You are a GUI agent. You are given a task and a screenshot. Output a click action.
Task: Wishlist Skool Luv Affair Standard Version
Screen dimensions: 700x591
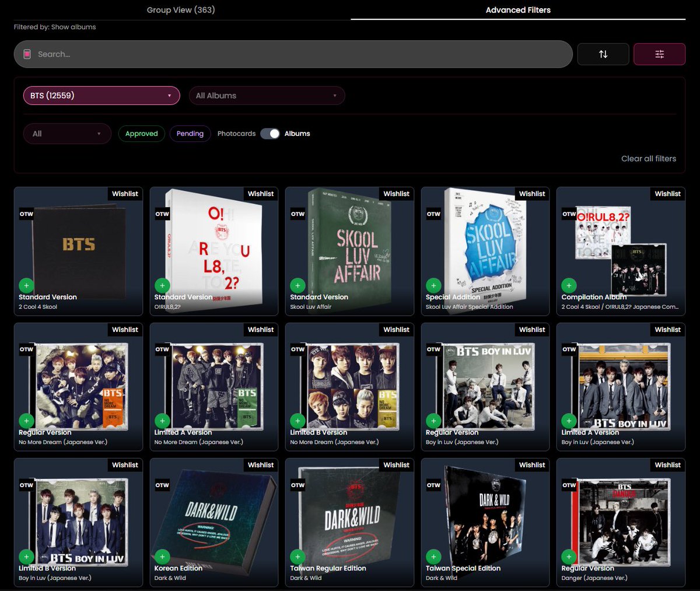396,194
